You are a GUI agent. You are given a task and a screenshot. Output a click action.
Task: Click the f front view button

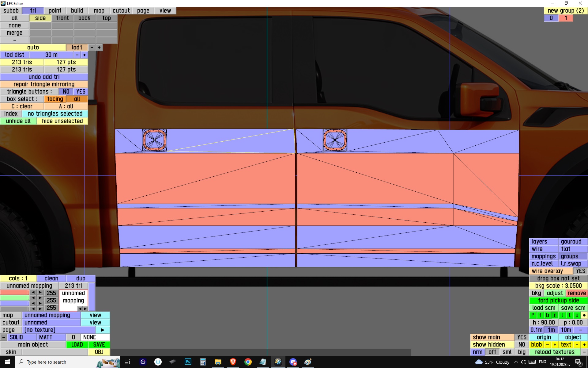(540, 315)
